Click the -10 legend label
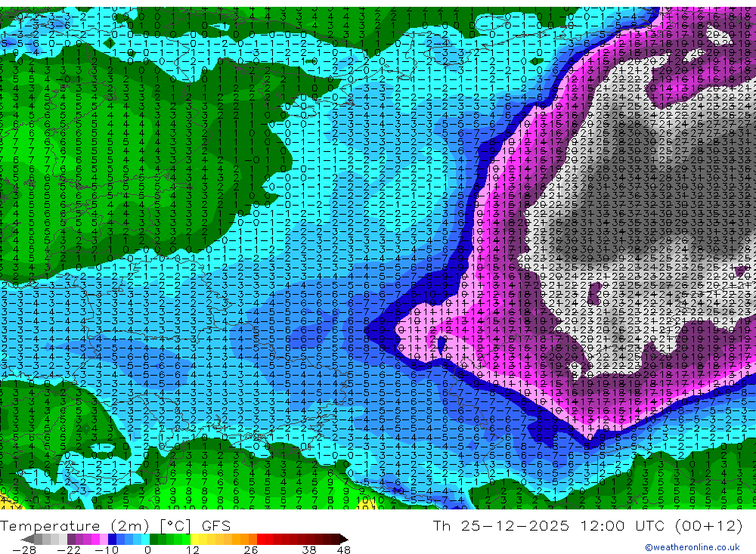The image size is (756, 554). click(106, 550)
